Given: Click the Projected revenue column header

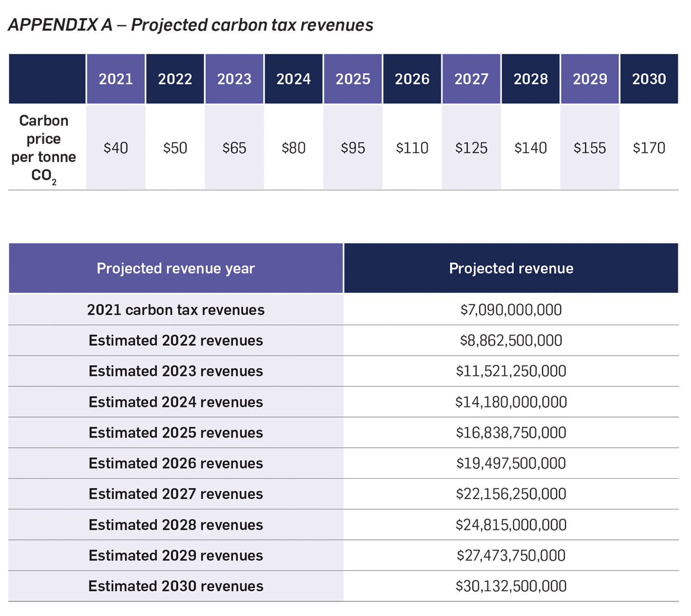Looking at the screenshot, I should (x=511, y=268).
